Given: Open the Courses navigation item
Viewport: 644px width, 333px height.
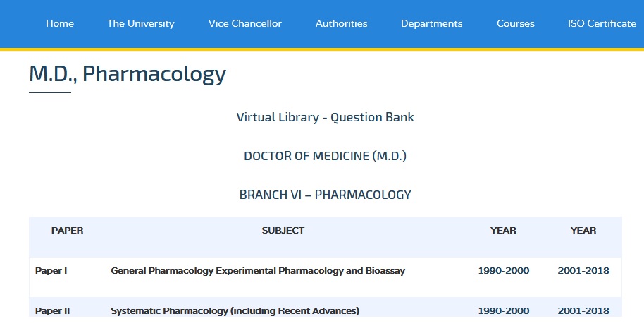Looking at the screenshot, I should tap(516, 23).
